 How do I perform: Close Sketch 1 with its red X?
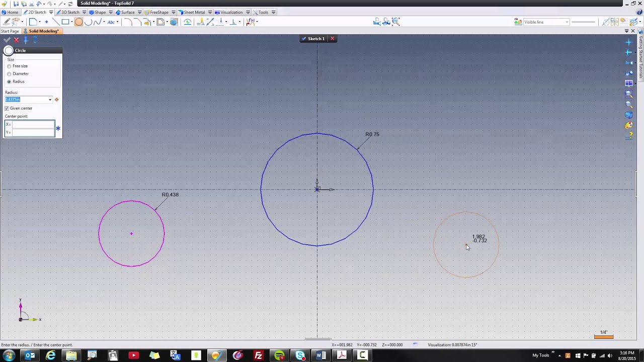tap(332, 39)
